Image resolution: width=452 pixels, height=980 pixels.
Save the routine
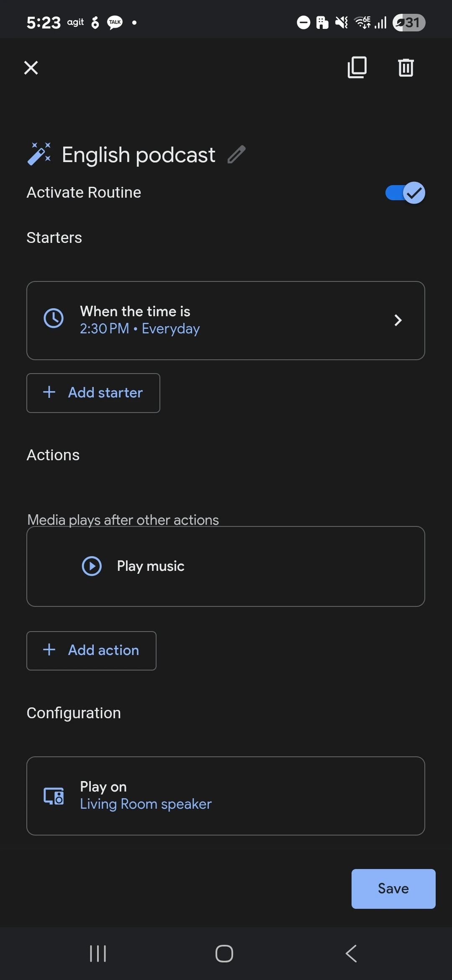[x=393, y=888]
